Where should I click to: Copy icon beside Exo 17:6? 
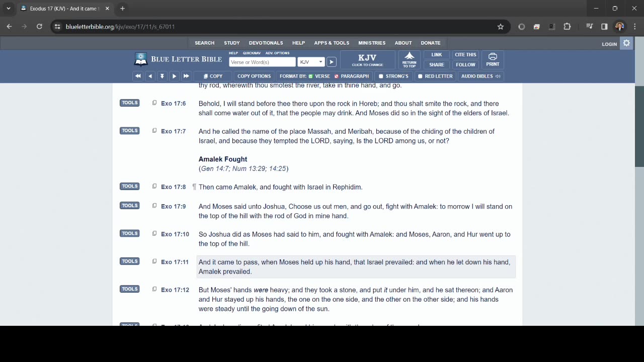point(154,103)
